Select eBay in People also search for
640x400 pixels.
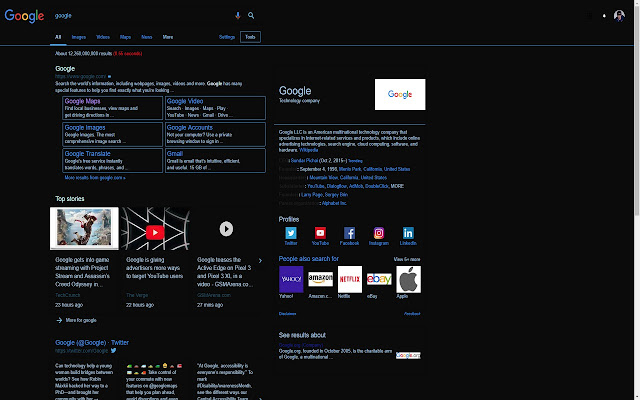[x=379, y=279]
